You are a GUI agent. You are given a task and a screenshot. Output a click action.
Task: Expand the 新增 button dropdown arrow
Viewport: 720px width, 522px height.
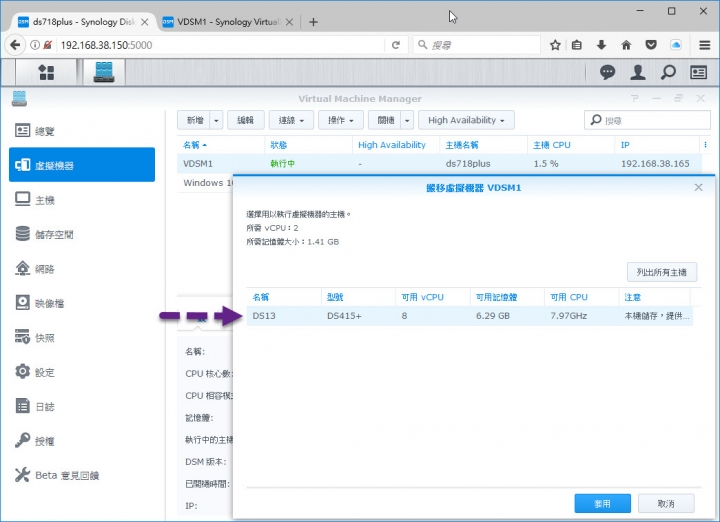click(x=216, y=120)
